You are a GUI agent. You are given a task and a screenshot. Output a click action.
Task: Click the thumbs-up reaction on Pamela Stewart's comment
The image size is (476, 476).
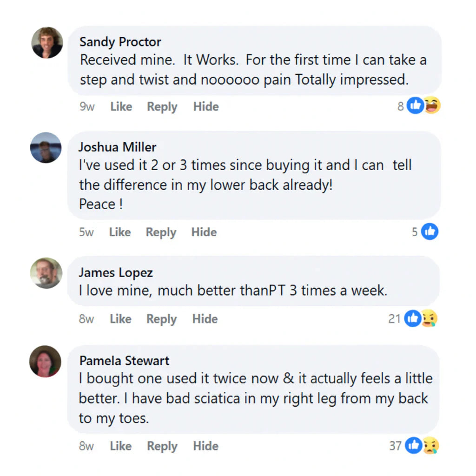pyautogui.click(x=413, y=446)
